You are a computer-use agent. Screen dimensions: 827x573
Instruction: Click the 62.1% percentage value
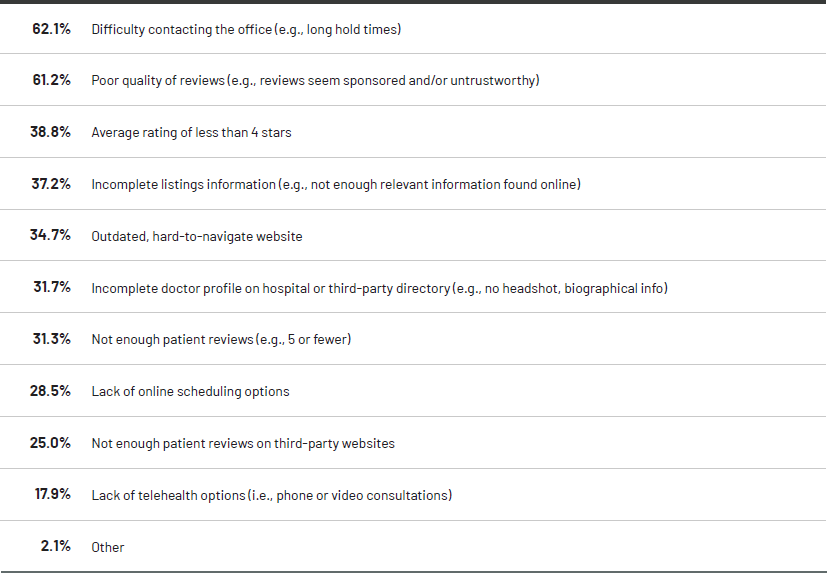51,29
